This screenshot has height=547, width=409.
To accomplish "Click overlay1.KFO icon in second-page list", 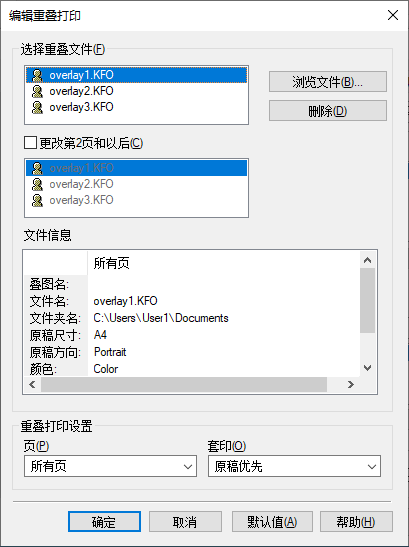I will 37,168.
